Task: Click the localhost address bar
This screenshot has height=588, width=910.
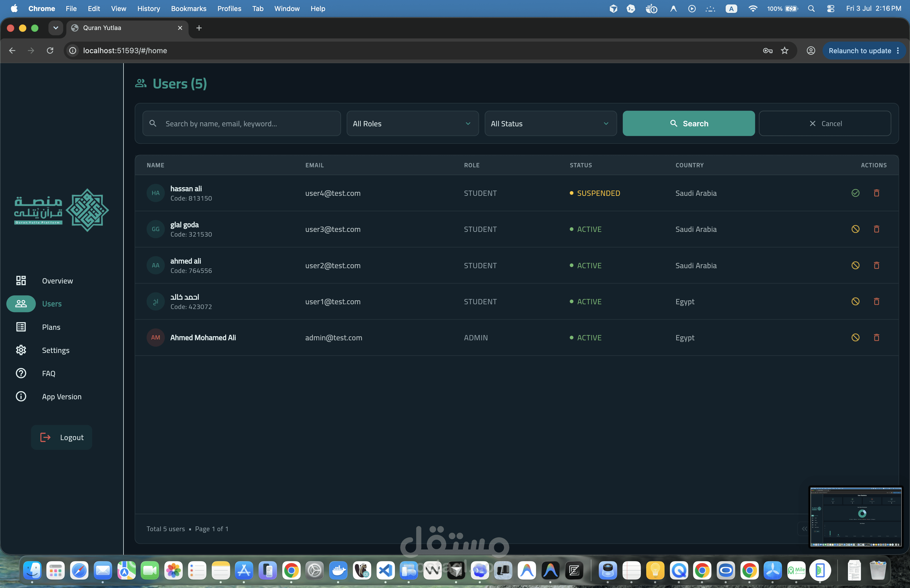Action: tap(420, 50)
